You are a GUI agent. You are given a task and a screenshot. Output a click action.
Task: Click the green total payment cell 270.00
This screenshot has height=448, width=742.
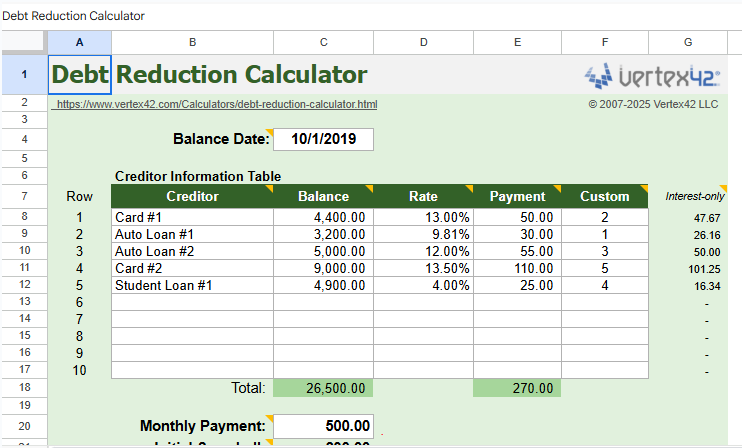point(517,388)
